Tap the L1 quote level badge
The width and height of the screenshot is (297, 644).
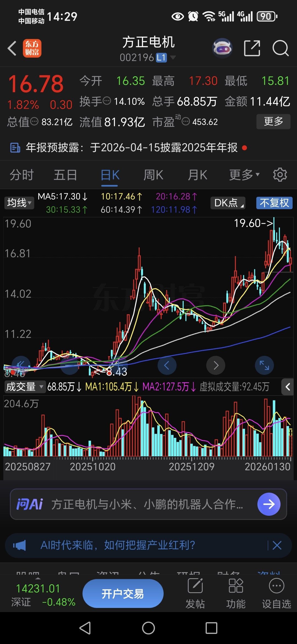[x=161, y=58]
